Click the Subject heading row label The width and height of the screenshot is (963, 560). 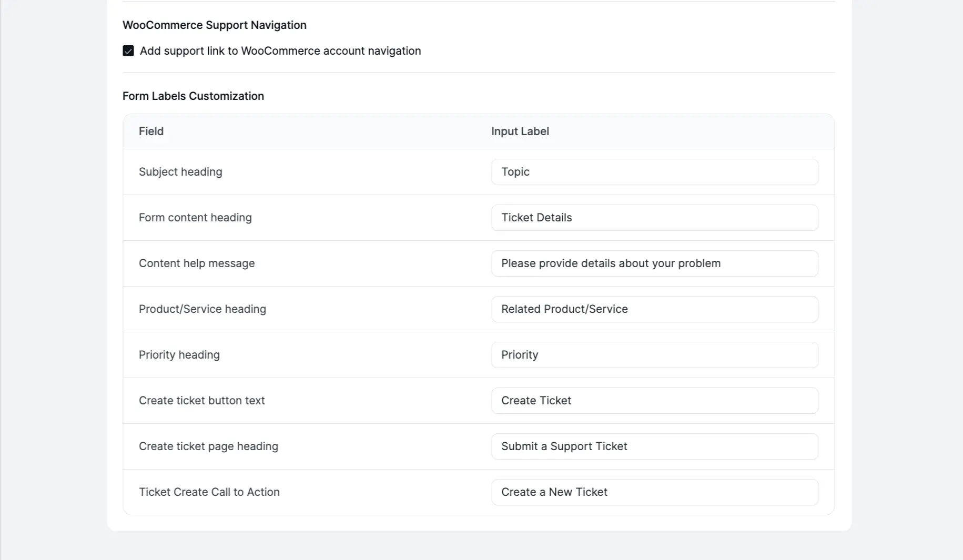(180, 171)
